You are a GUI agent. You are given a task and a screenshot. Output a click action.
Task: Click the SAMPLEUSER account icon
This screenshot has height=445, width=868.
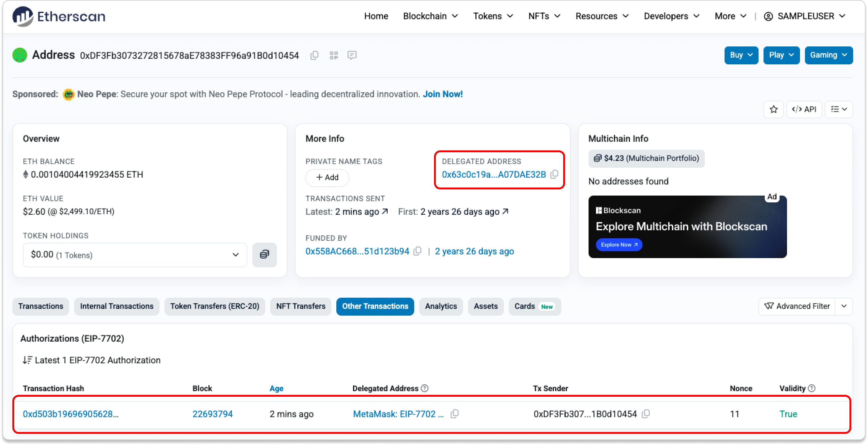pos(768,16)
